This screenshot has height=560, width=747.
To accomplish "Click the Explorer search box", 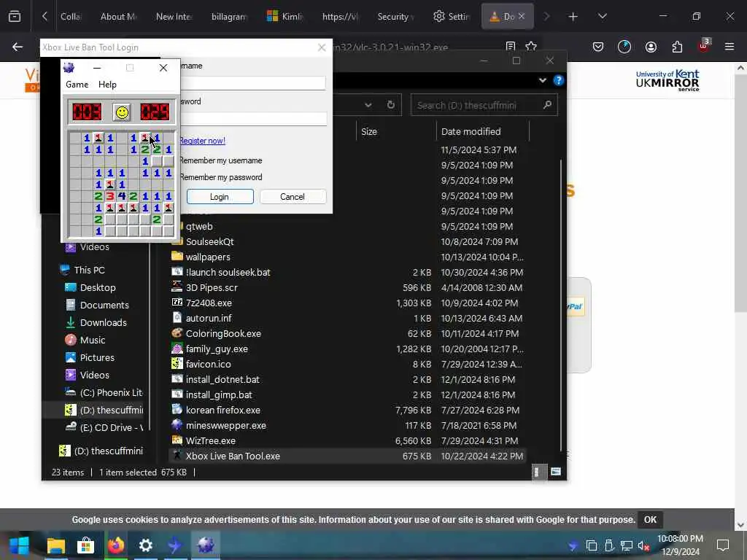I will pyautogui.click(x=484, y=105).
